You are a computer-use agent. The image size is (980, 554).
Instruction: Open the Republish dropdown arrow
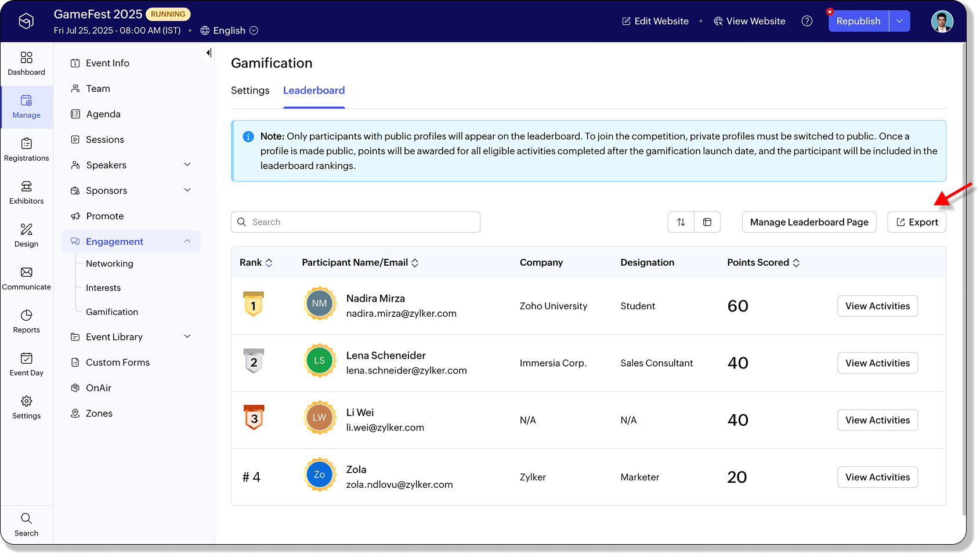coord(899,21)
